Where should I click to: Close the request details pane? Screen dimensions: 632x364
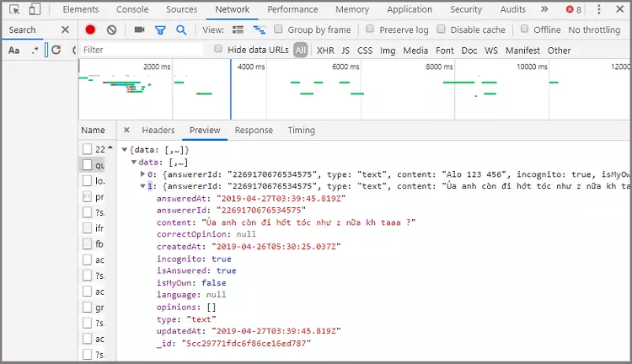click(x=126, y=130)
